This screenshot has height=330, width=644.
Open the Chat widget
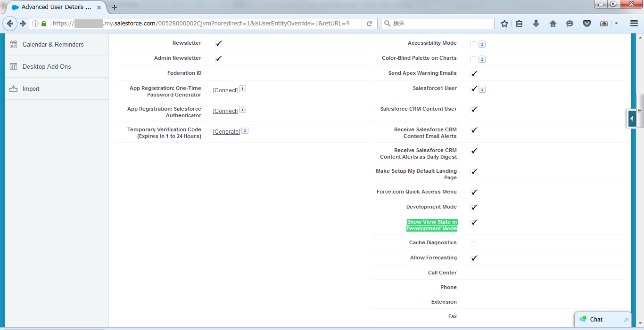point(603,319)
